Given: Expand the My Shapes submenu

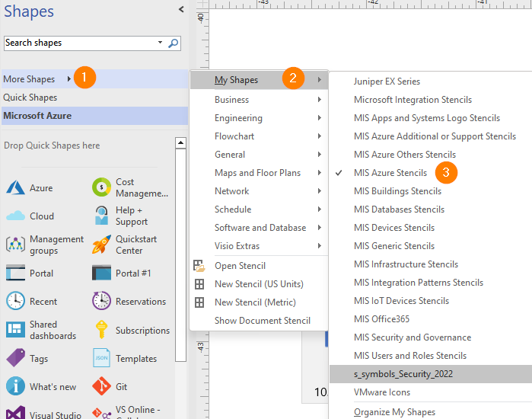Looking at the screenshot, I should coord(319,80).
